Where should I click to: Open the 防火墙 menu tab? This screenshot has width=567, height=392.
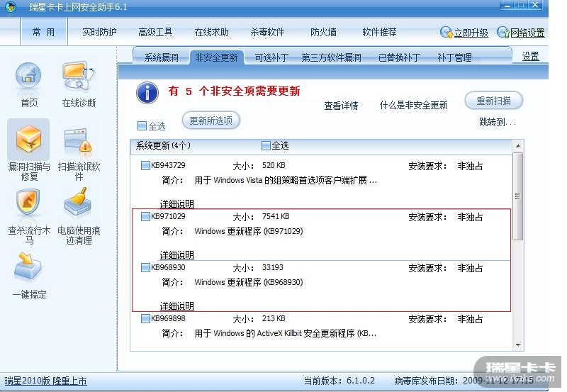323,32
